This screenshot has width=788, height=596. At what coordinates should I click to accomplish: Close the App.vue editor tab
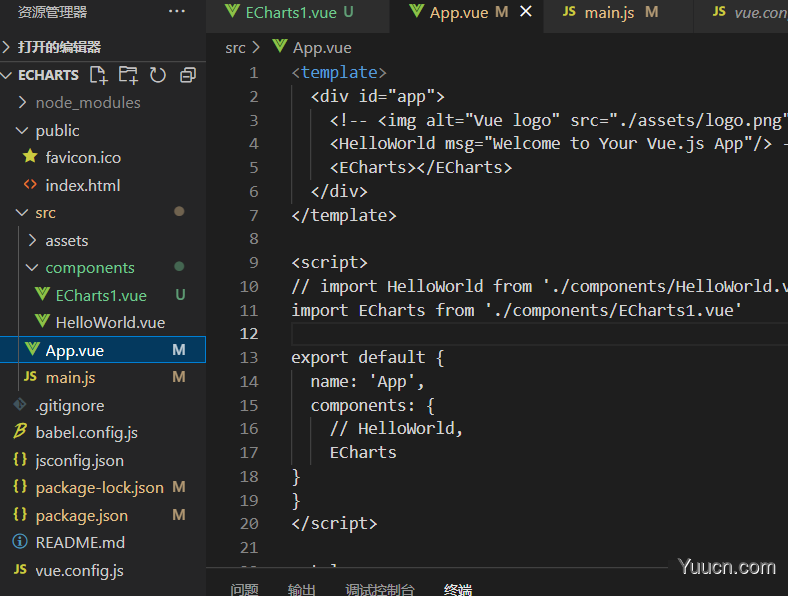click(x=526, y=12)
